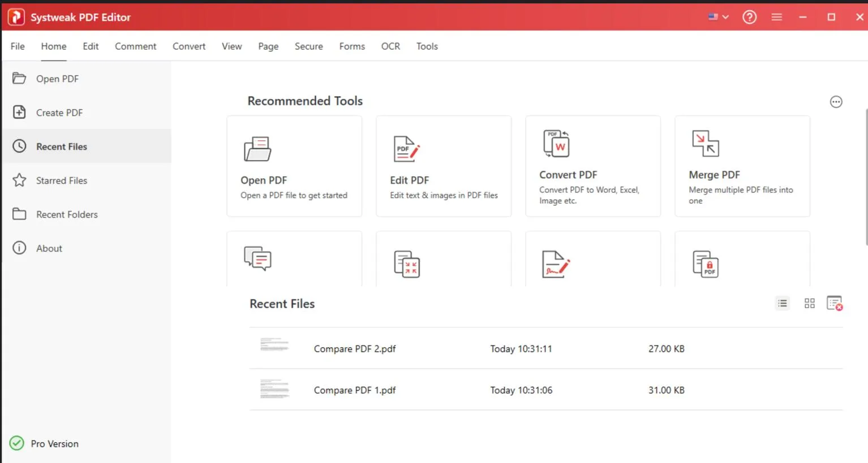
Task: Clear the recent files list
Action: 835,304
